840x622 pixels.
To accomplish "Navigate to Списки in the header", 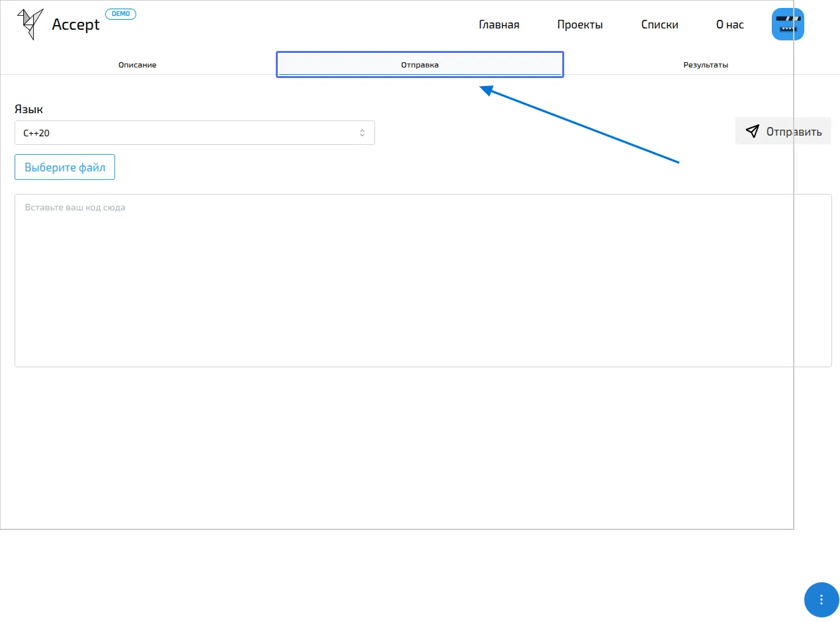I will [x=659, y=25].
